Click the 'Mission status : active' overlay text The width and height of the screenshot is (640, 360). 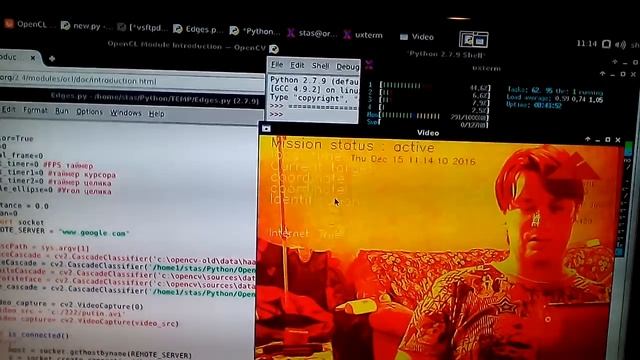pos(353,145)
